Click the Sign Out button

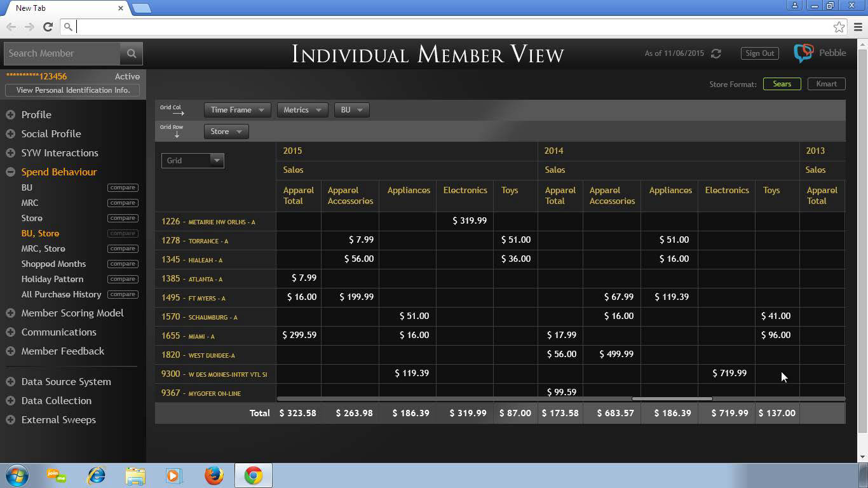pos(759,53)
